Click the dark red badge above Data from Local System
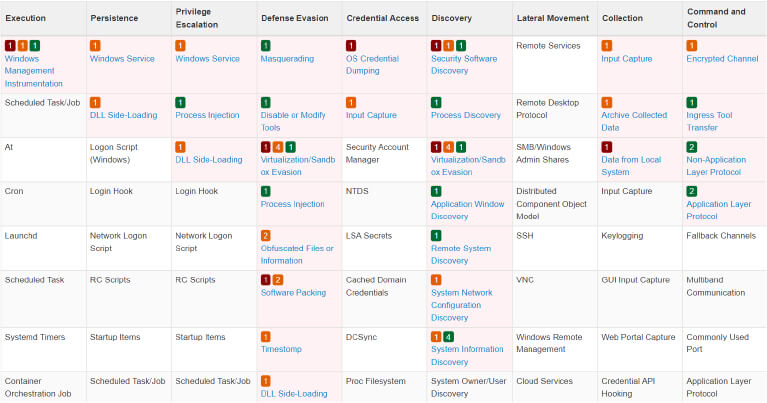The image size is (767, 403). [x=607, y=147]
